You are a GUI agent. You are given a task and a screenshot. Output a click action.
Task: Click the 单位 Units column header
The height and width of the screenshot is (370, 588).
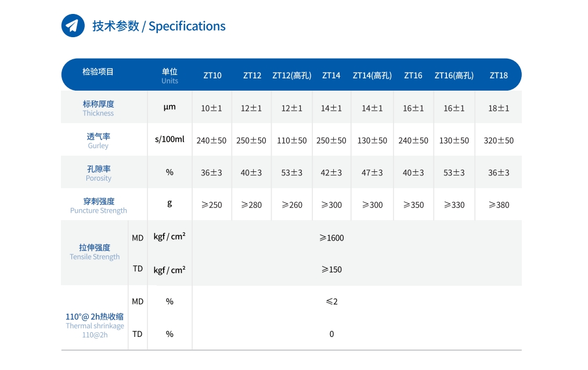pyautogui.click(x=169, y=76)
